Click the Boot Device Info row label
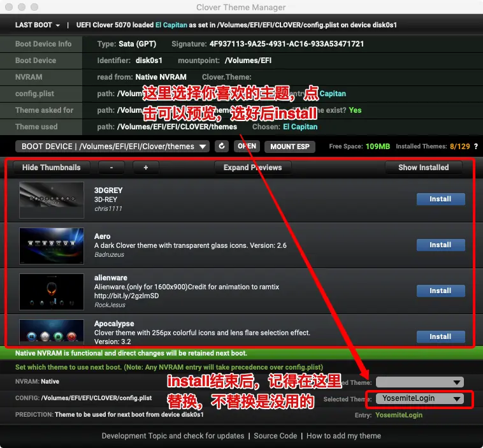The height and width of the screenshot is (448, 483). pos(43,44)
